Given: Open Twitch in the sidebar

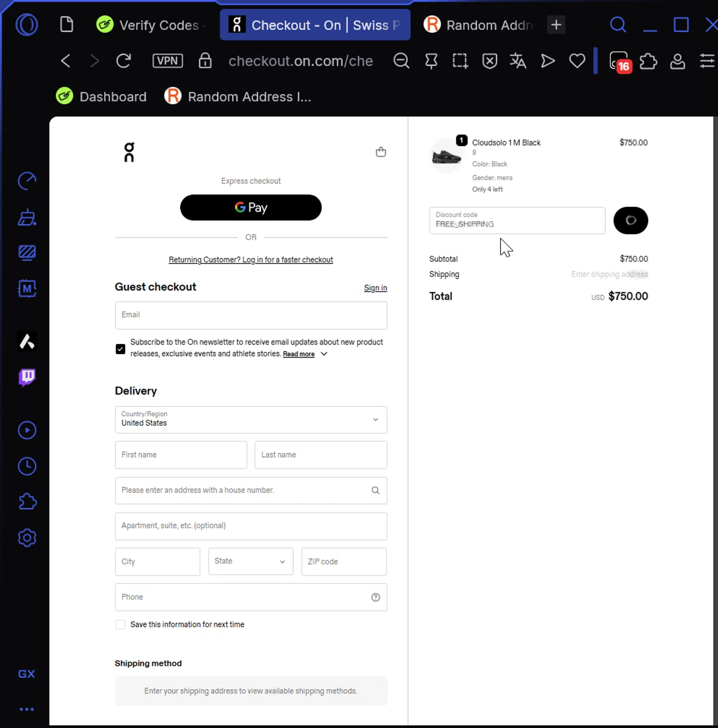Looking at the screenshot, I should pos(27,377).
